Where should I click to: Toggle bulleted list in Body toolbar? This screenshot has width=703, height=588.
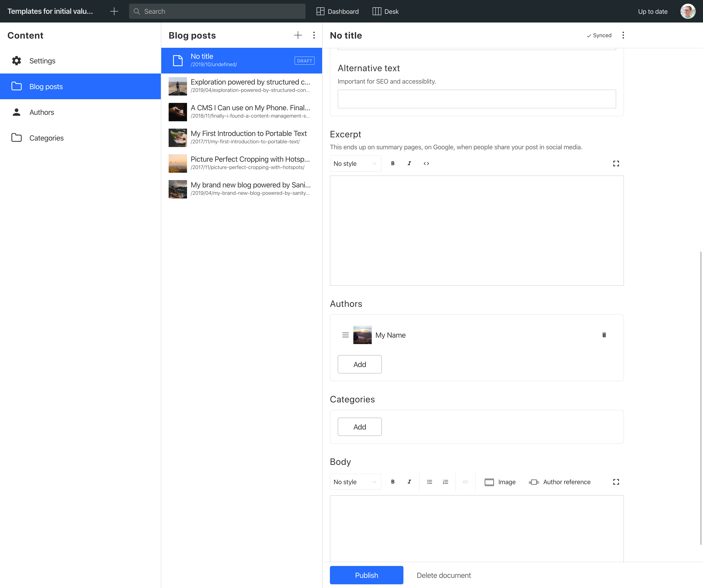coord(429,482)
